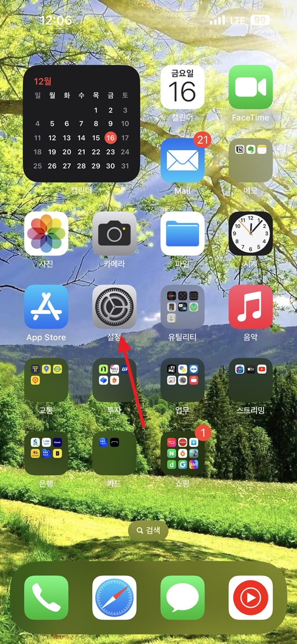Tap date 1 in the calendar widget
297x644 pixels.
tap(96, 110)
